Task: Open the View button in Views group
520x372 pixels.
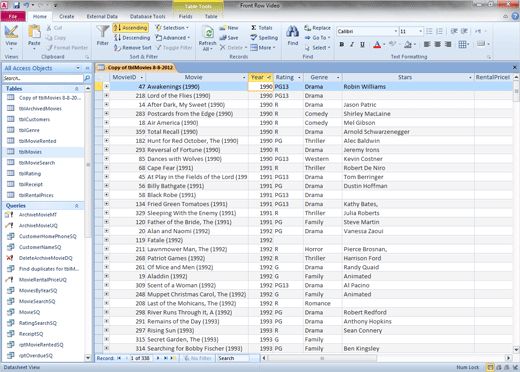Action: point(11,37)
